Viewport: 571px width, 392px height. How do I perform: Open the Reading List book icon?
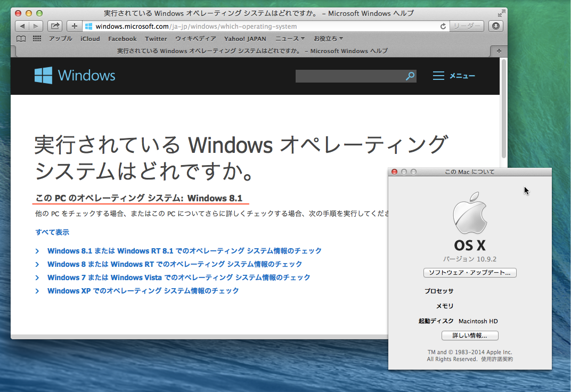21,38
